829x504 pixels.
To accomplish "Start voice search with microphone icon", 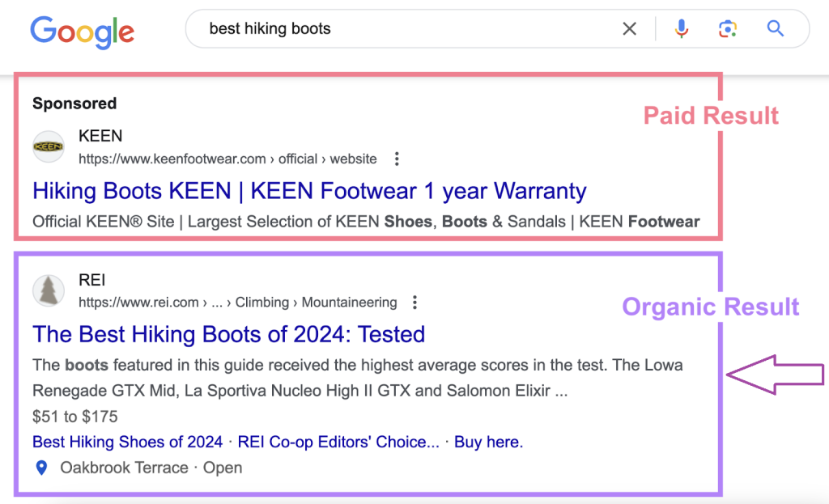I will (x=682, y=29).
